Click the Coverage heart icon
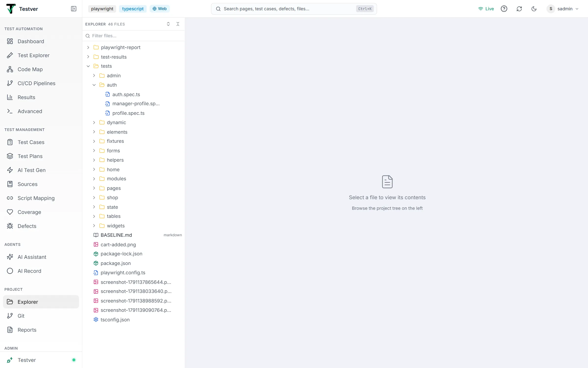Viewport: 588px width, 368px height. (x=10, y=212)
